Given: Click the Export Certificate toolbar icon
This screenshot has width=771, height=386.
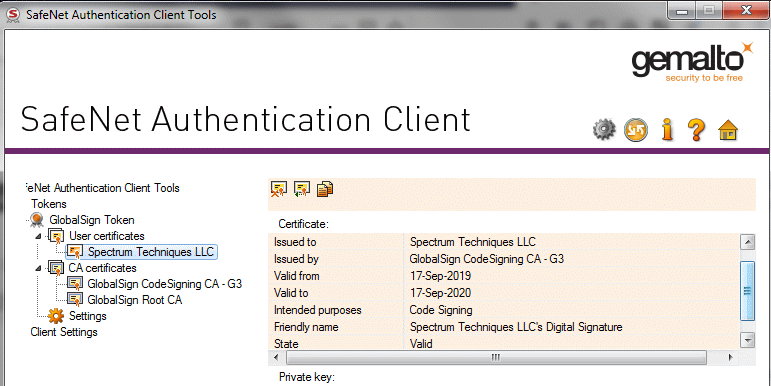Looking at the screenshot, I should (302, 189).
